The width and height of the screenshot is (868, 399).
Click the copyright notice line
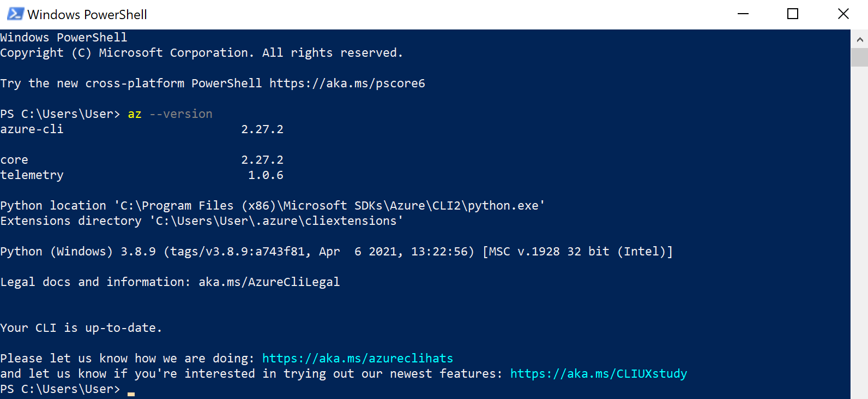[x=202, y=52]
